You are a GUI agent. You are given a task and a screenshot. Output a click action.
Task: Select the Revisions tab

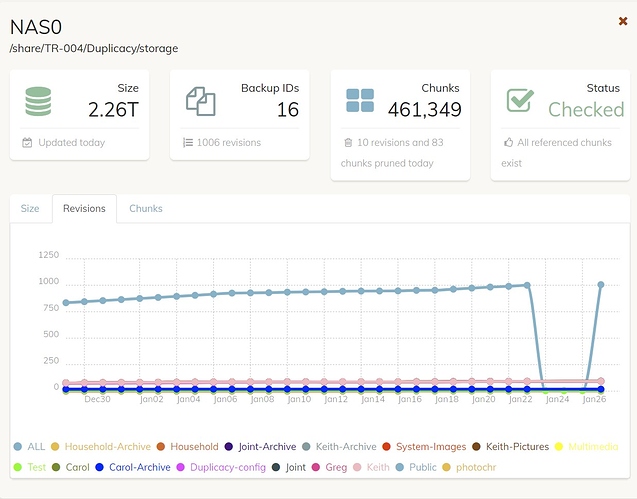click(x=84, y=208)
